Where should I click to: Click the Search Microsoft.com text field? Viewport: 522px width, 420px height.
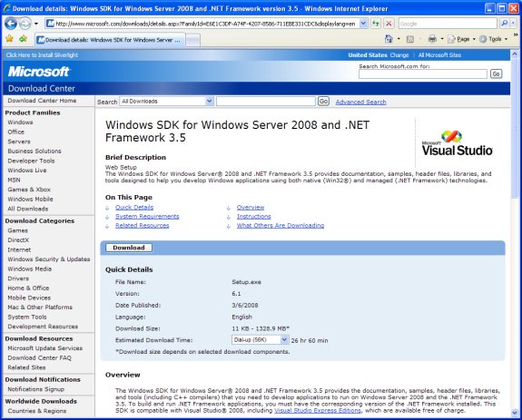tap(423, 73)
